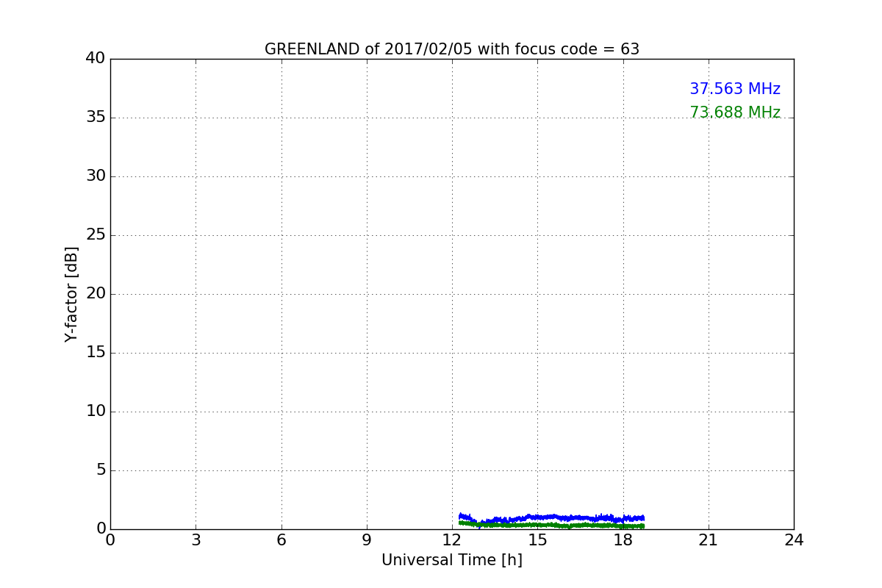Viewport: 882px width, 588px height.
Task: Click the green 73.688 MHz data trace
Action: 551,525
